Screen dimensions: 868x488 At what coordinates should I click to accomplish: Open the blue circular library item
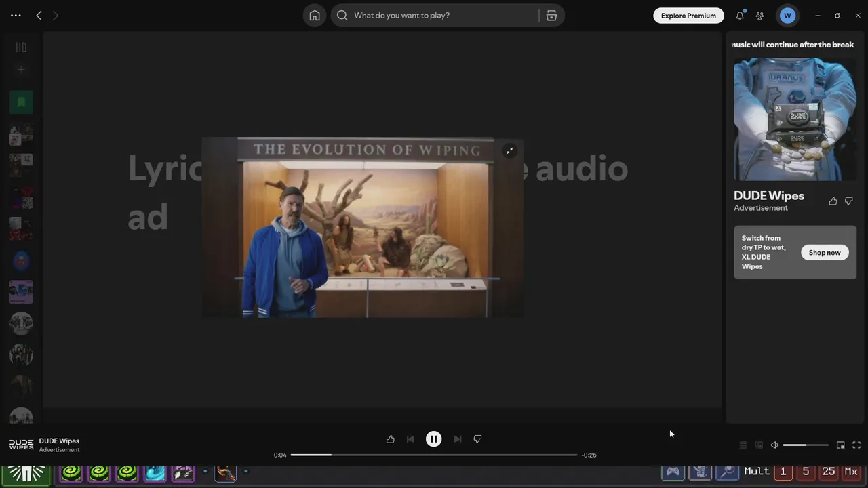coord(21,260)
